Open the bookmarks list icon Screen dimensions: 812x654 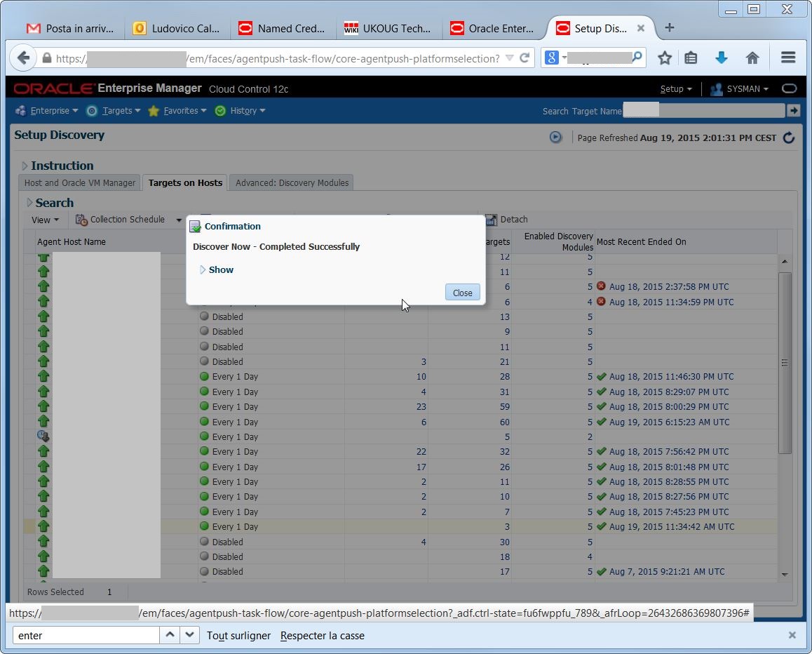coord(691,58)
